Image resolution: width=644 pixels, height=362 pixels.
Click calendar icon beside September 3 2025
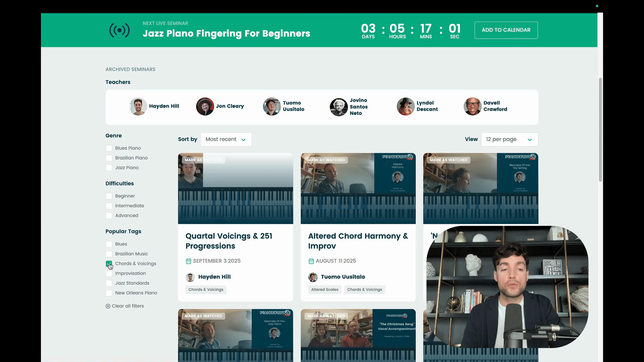pyautogui.click(x=189, y=261)
